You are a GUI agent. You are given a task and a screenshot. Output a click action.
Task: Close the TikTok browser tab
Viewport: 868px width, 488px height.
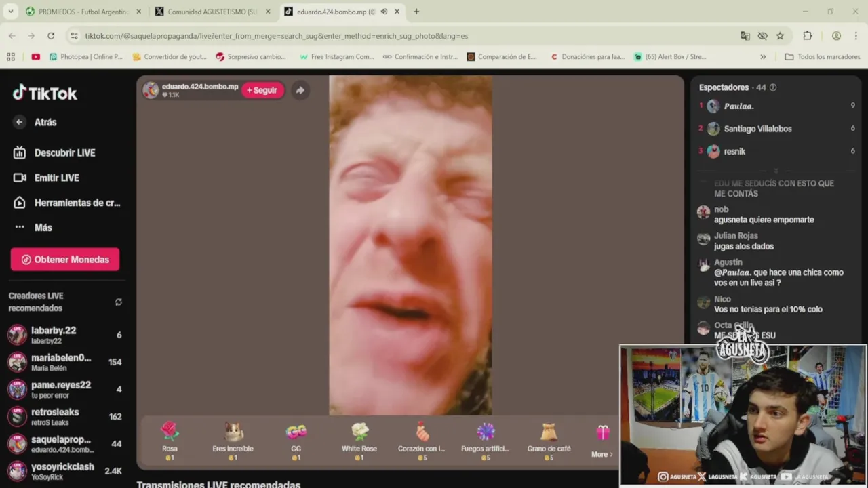pyautogui.click(x=397, y=12)
